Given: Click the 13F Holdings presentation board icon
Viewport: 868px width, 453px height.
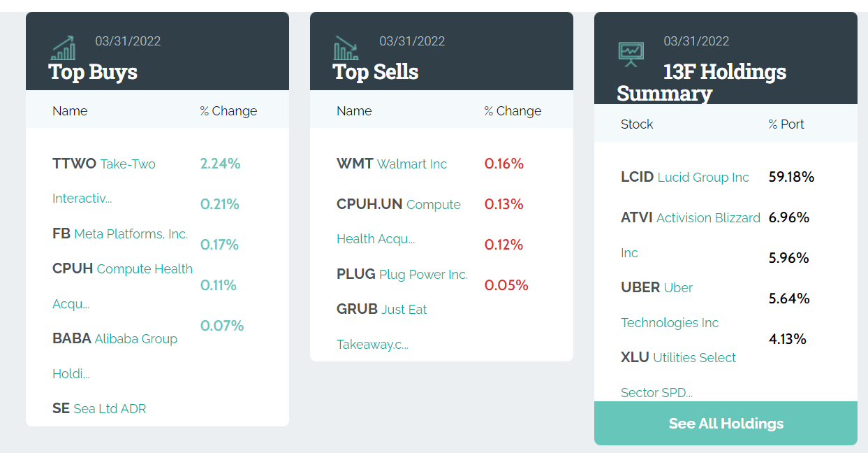Looking at the screenshot, I should [631, 54].
